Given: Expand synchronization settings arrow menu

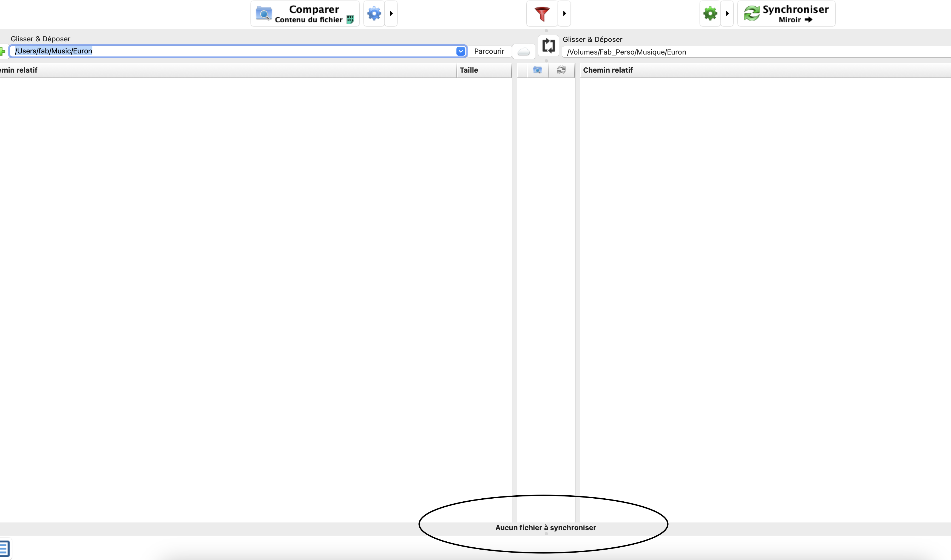Looking at the screenshot, I should pyautogui.click(x=727, y=14).
